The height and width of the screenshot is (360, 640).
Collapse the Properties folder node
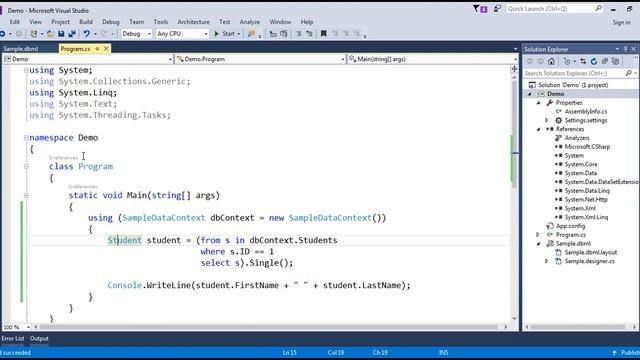(x=538, y=103)
